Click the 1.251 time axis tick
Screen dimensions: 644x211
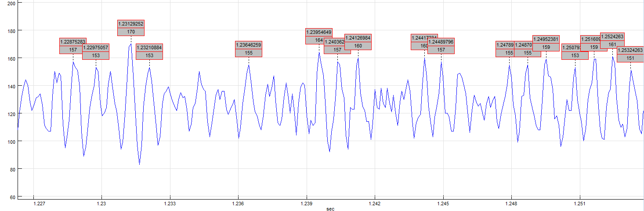pyautogui.click(x=580, y=204)
